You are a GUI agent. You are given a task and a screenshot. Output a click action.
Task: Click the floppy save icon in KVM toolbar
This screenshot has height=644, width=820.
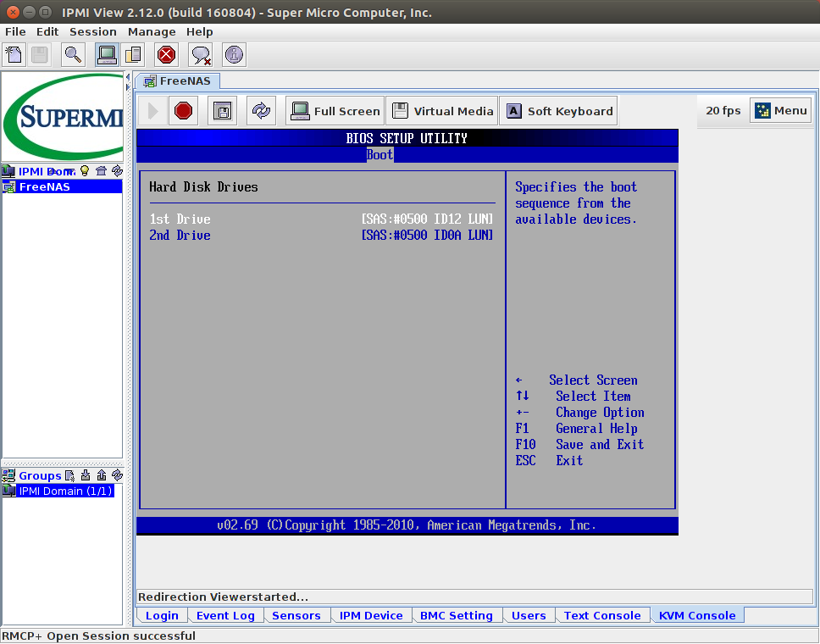tap(223, 111)
